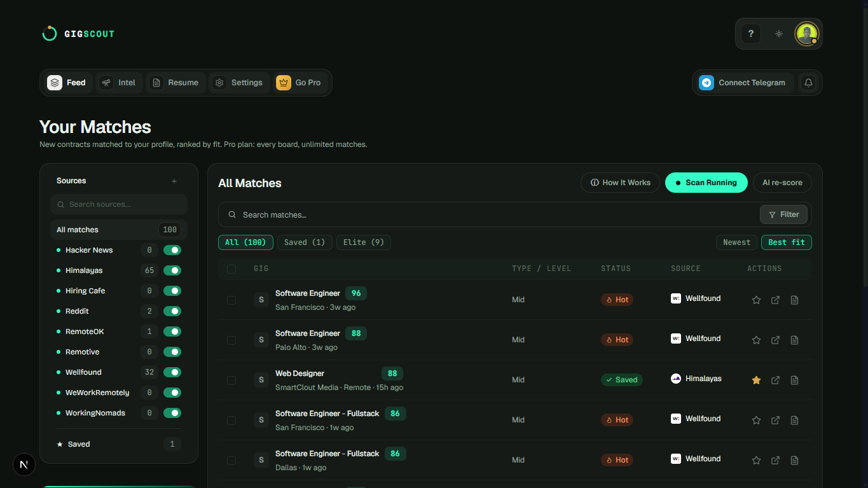Tick checkbox for Web Designer row
The width and height of the screenshot is (868, 488).
[231, 380]
